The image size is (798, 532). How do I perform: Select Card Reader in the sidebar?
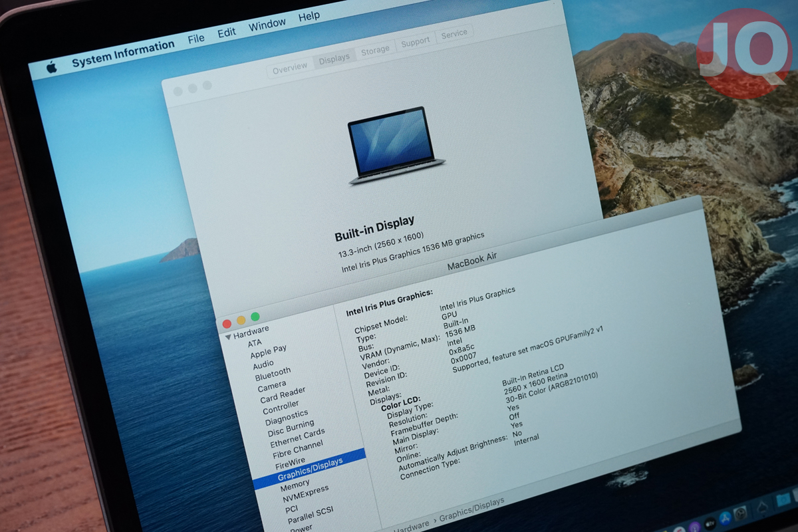pyautogui.click(x=283, y=396)
